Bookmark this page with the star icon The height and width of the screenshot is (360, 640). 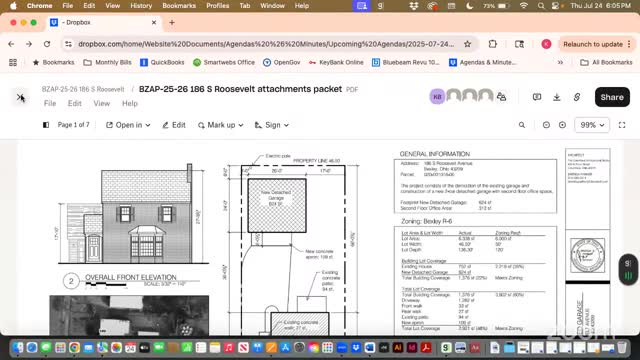[467, 44]
